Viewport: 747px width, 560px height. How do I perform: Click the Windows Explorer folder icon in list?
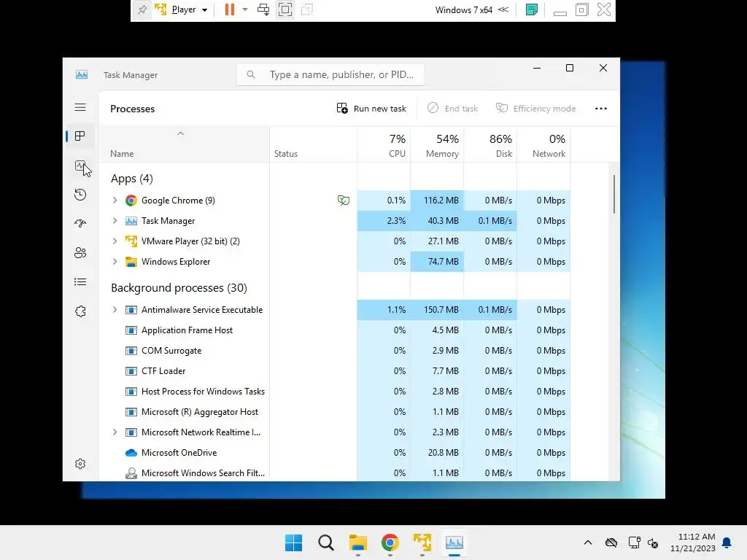coord(131,262)
